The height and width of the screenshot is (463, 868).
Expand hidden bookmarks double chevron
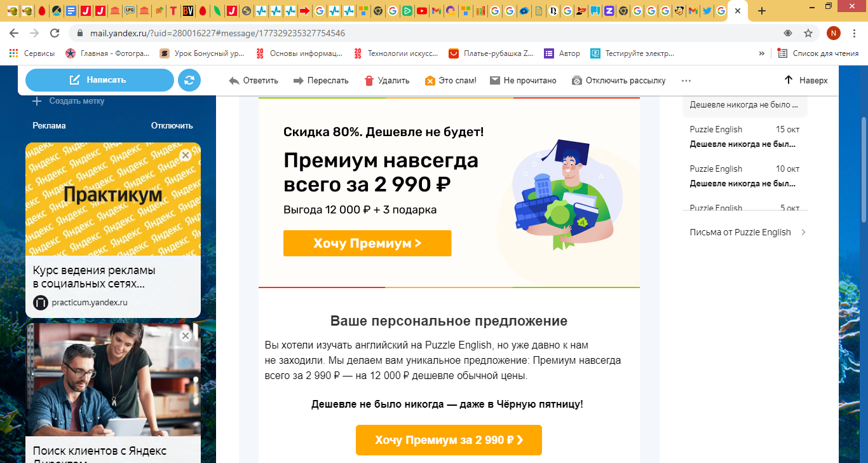click(x=762, y=53)
